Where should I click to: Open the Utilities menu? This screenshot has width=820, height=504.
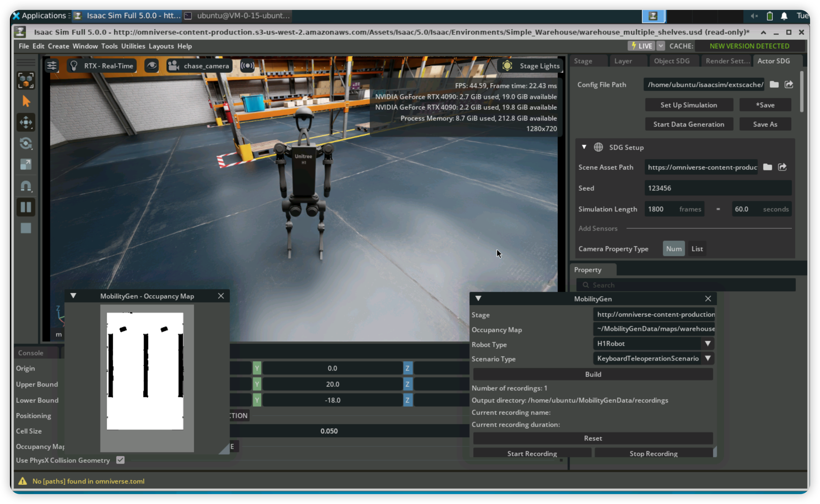click(133, 46)
